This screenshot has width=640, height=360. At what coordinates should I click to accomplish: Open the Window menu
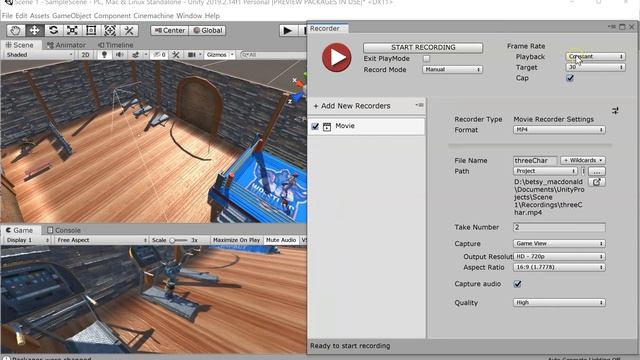(x=189, y=16)
